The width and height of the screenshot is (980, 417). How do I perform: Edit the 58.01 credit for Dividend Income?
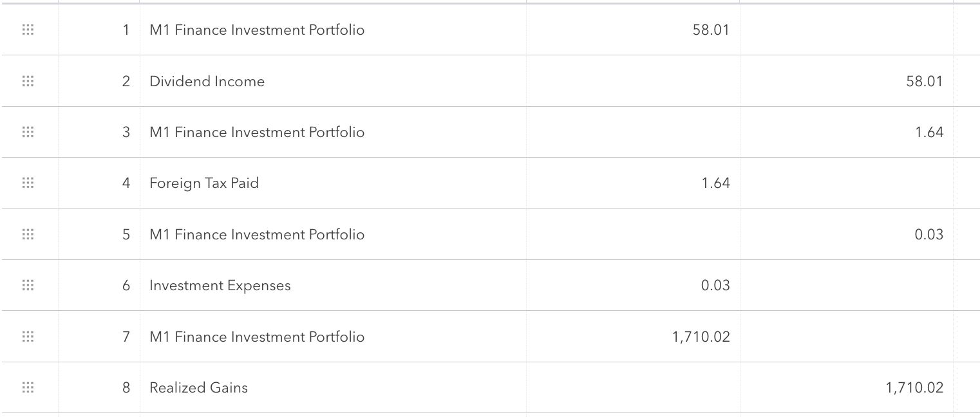pyautogui.click(x=924, y=81)
